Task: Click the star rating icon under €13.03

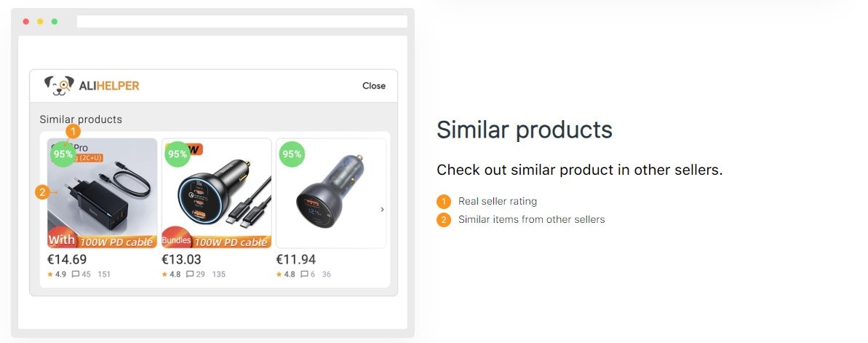Action: pos(164,275)
